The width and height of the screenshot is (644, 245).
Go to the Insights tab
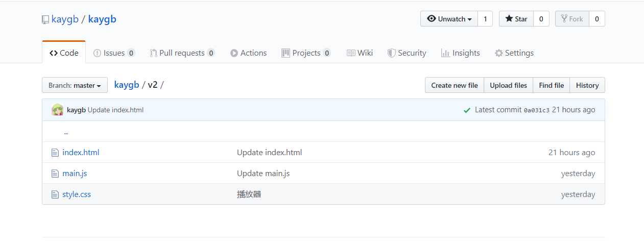tap(460, 53)
